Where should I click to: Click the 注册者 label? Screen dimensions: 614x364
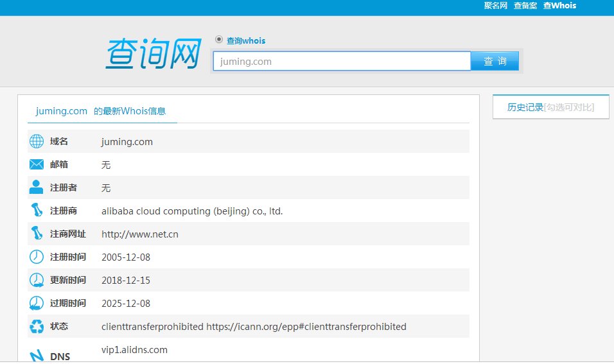coord(63,187)
